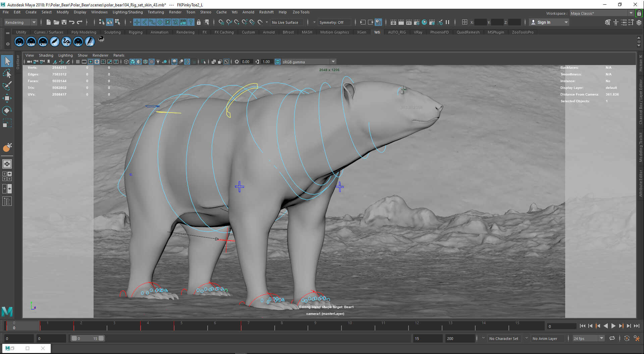Undo the last action with the undo arrow
The width and height of the screenshot is (644, 354).
71,22
